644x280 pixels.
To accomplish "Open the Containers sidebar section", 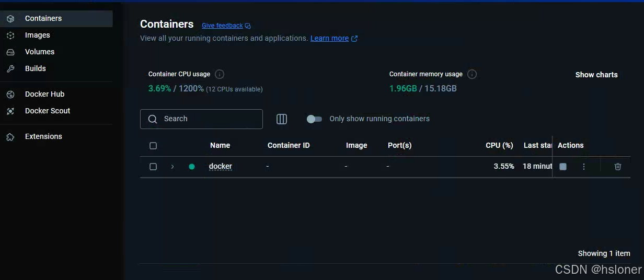I will point(56,18).
